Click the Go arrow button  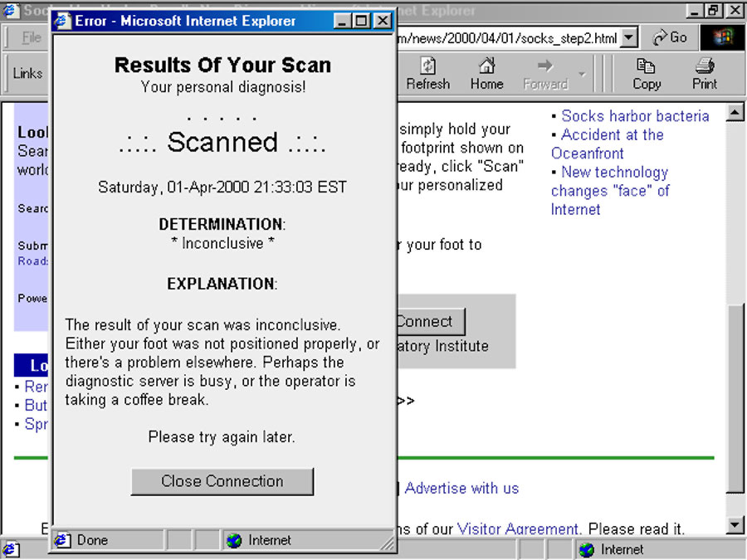coord(670,37)
